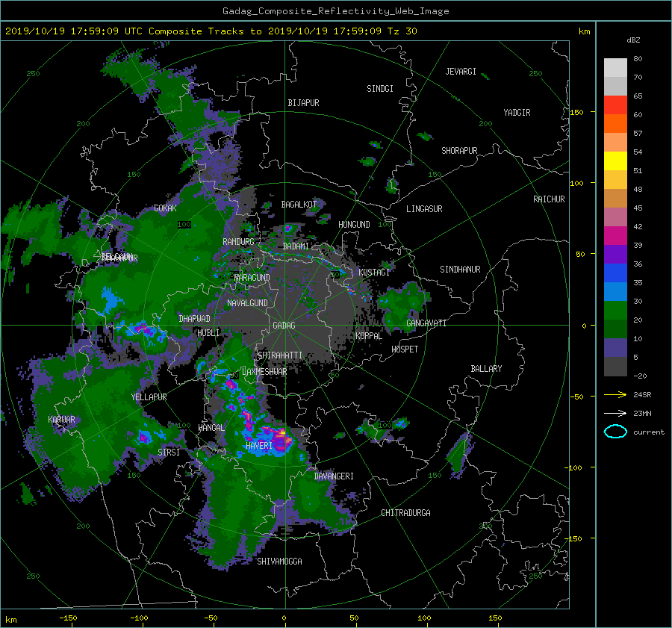The image size is (672, 628).
Task: Click the white 23MN arrow icon
Action: tap(615, 413)
